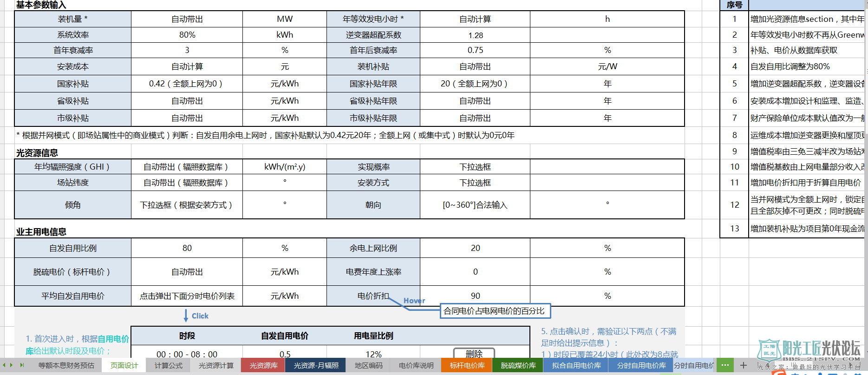Viewport: 868px width, 375px height.
Task: Select item 11: 增加电价折扣用于折算自用电价
Action: coord(806,183)
